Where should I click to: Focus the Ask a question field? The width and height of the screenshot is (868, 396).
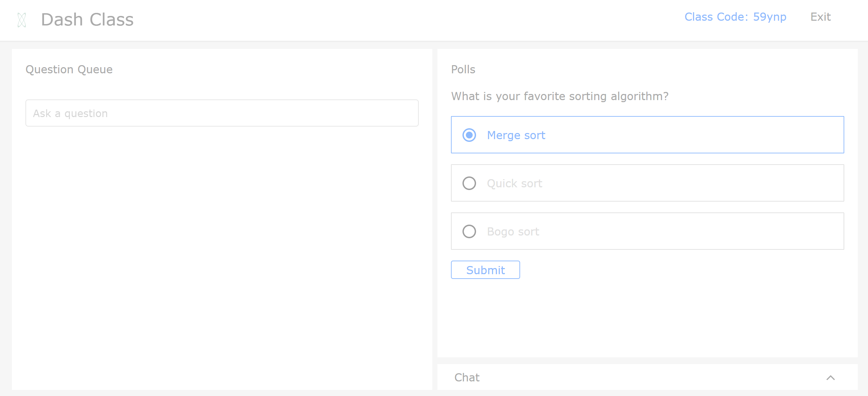click(x=222, y=113)
